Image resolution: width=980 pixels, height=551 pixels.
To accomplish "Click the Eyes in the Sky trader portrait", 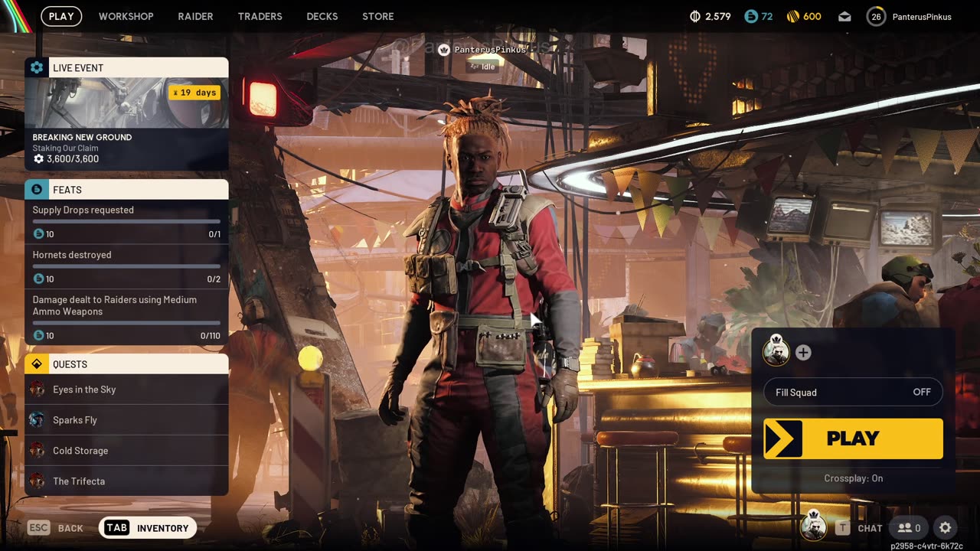I will (37, 390).
